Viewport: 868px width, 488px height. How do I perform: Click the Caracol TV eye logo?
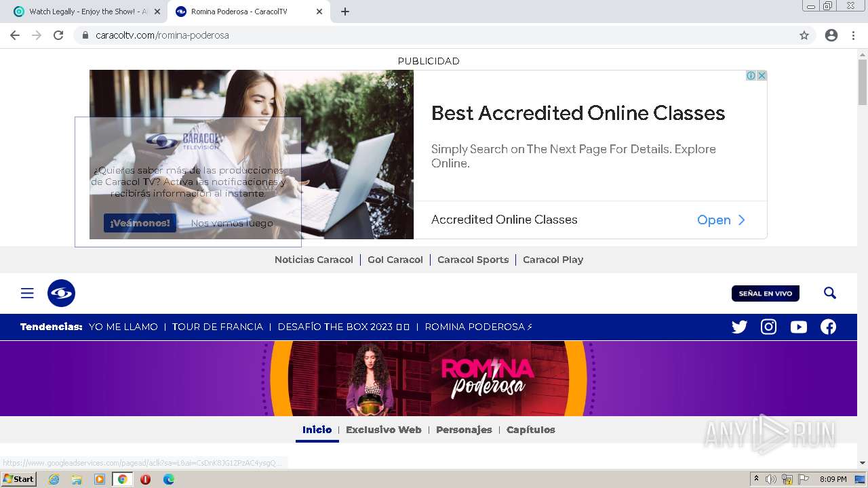point(61,293)
